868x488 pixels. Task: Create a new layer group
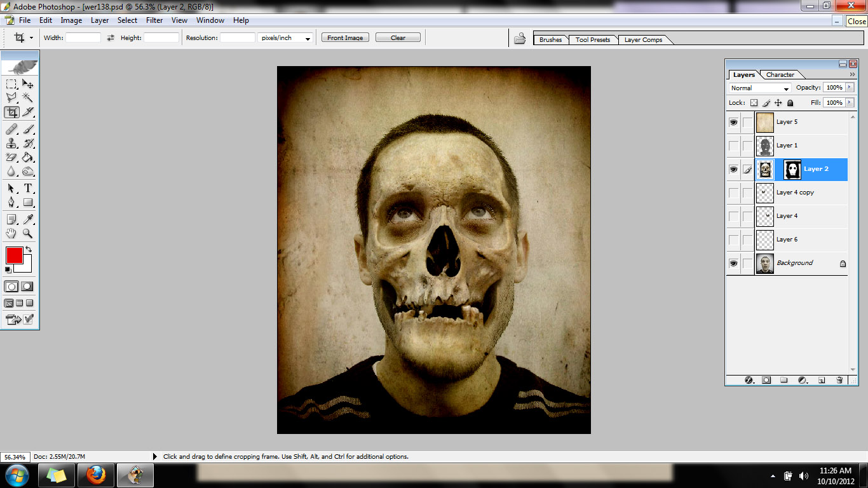784,380
